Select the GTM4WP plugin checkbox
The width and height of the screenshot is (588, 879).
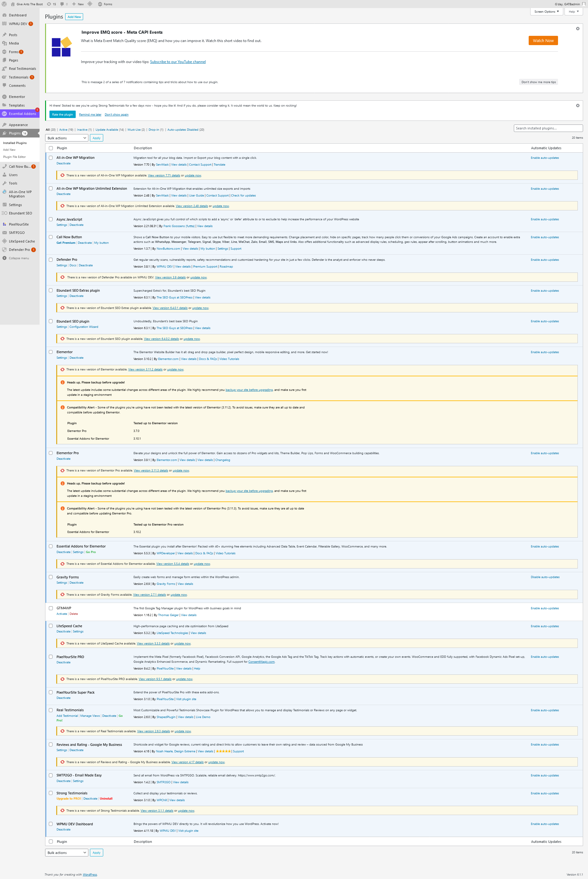[51, 608]
